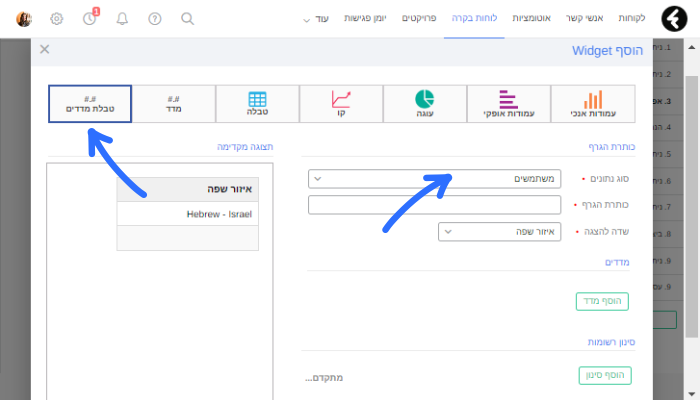Click the page vertical scrollbar thumb

pos(692,206)
